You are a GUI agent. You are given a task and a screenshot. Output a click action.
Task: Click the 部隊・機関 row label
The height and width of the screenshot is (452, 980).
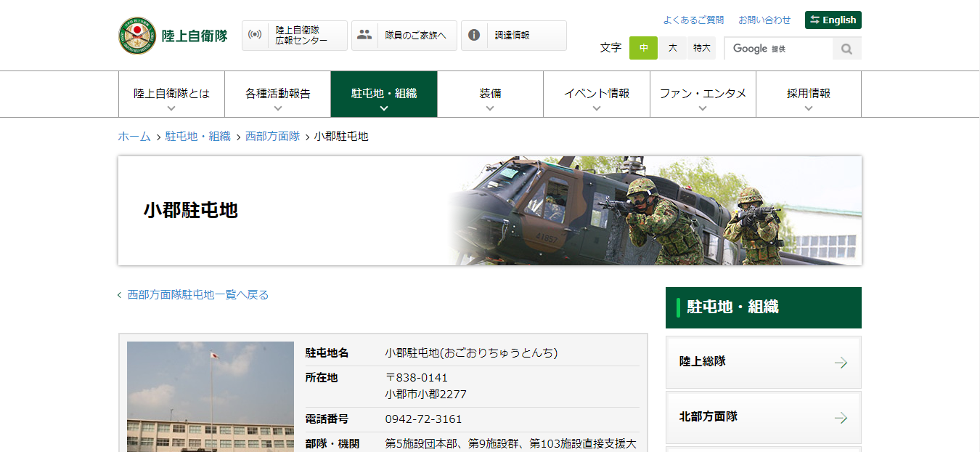pos(331,443)
